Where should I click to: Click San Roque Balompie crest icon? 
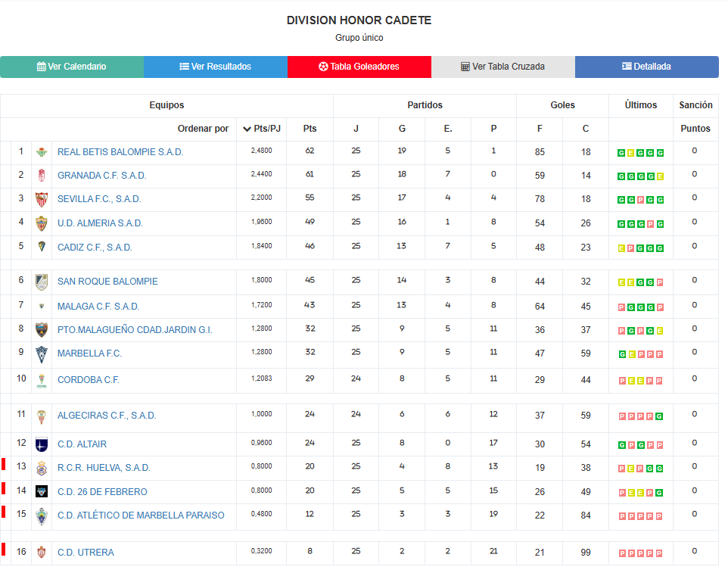[x=42, y=282]
